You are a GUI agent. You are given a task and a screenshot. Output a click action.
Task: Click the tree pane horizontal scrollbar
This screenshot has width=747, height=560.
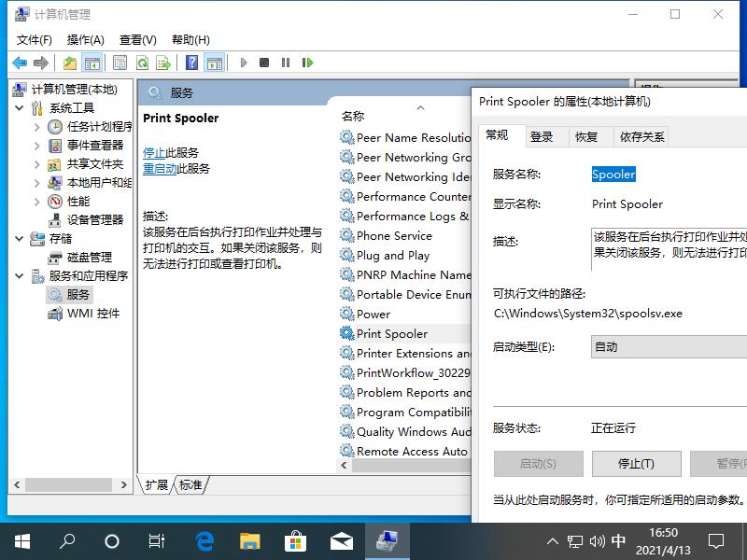tap(69, 484)
